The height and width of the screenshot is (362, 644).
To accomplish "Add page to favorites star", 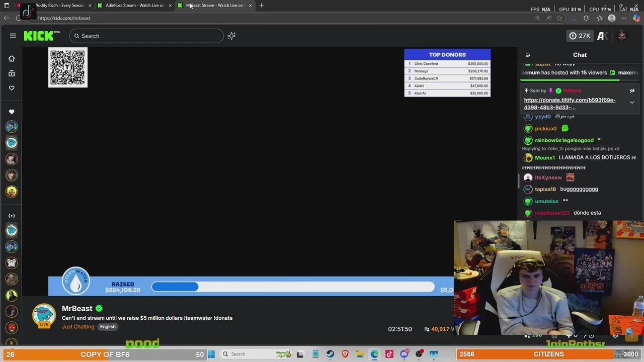I will click(559, 19).
